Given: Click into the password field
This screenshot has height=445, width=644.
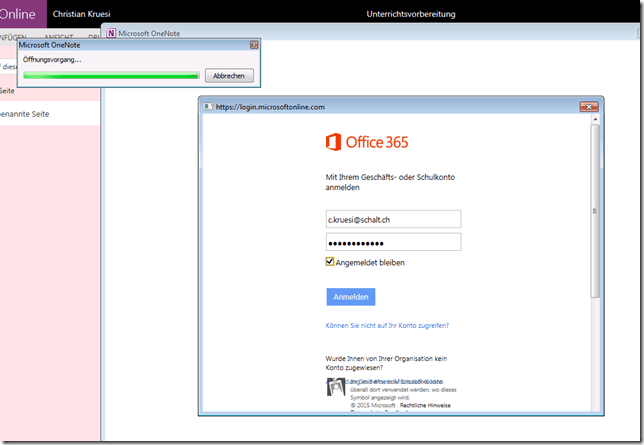Looking at the screenshot, I should (x=393, y=242).
